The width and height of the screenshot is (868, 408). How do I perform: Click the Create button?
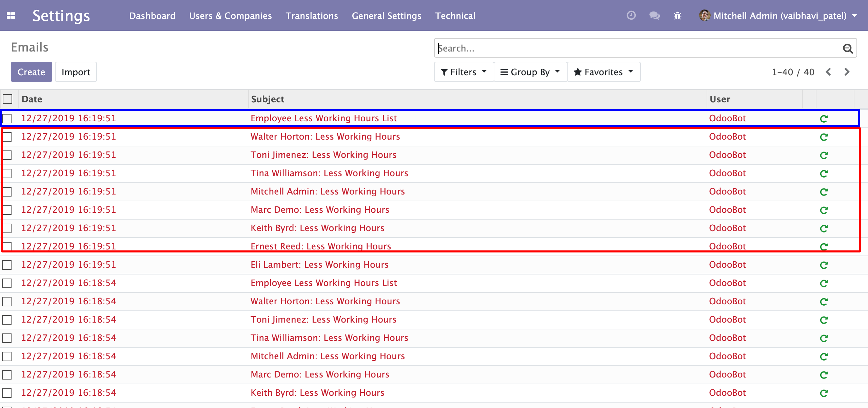31,72
